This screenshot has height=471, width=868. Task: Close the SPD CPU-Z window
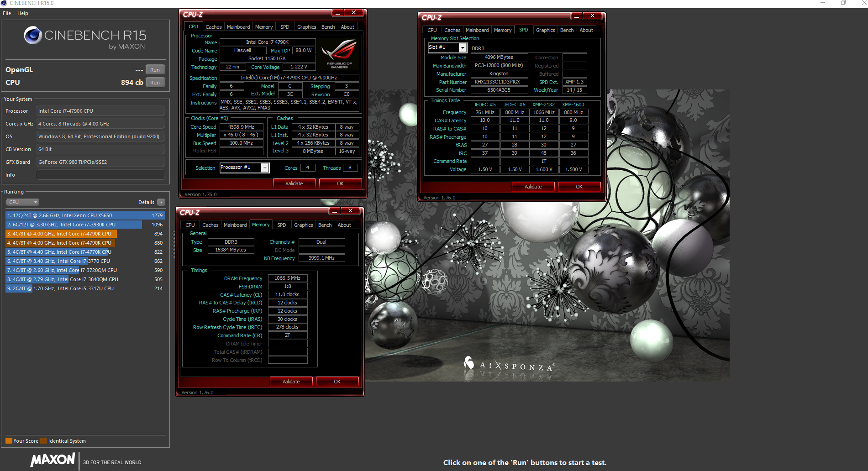(592, 16)
